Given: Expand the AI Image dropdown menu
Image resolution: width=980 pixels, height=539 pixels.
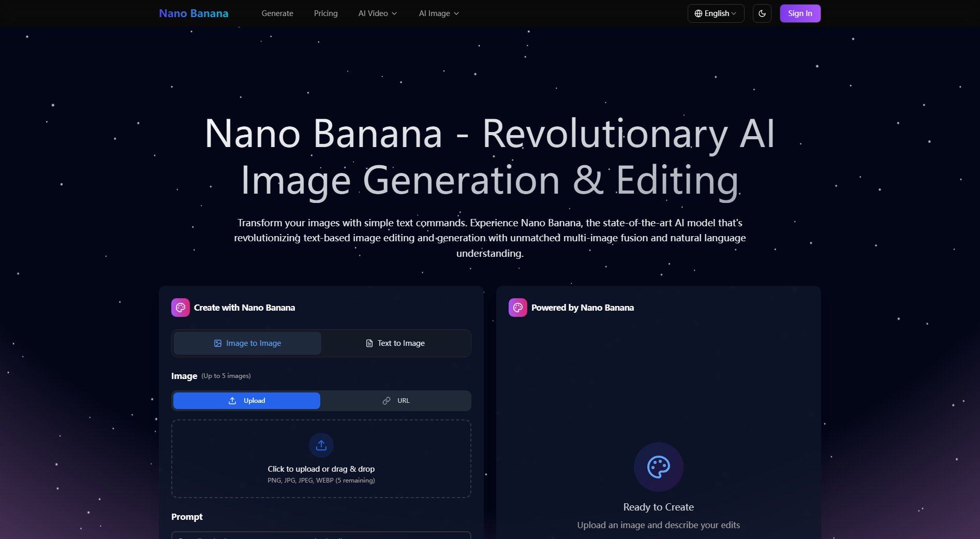Looking at the screenshot, I should (439, 13).
